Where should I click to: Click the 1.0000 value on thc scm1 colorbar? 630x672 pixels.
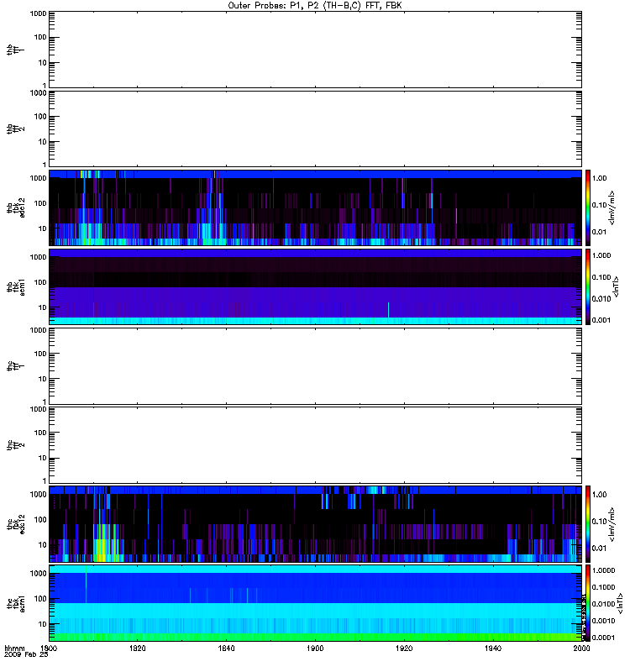[x=603, y=570]
